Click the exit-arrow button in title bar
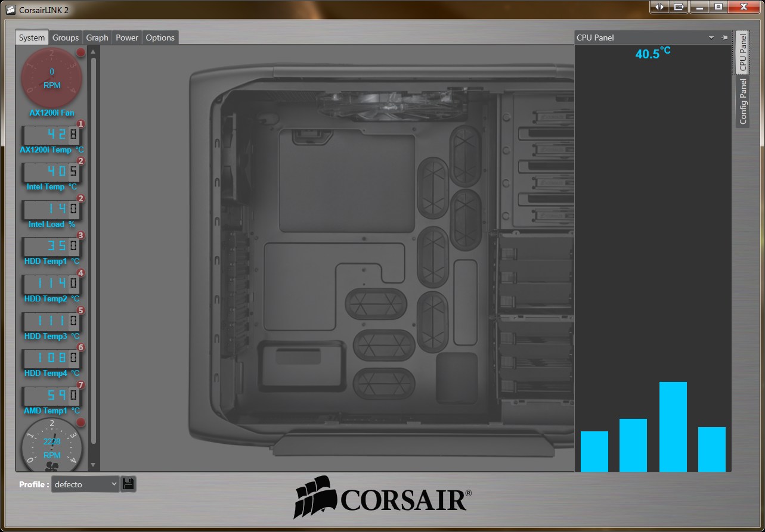Image resolution: width=765 pixels, height=532 pixels. click(679, 7)
